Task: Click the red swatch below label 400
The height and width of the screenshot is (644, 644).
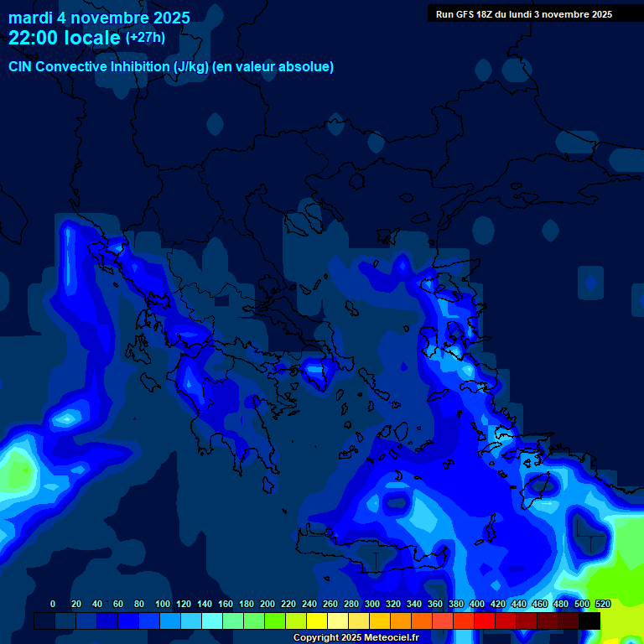Action: pos(485,621)
